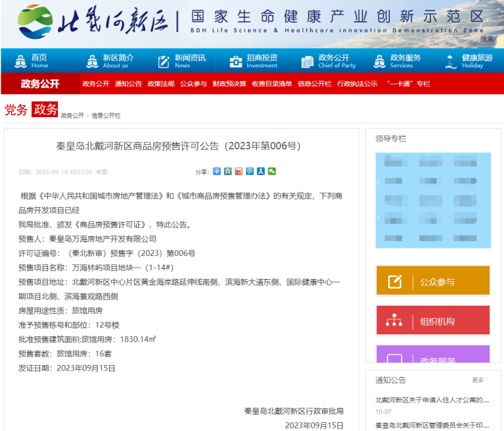Open 财政预决算 in the red submenu
The height and width of the screenshot is (431, 504).
[229, 84]
